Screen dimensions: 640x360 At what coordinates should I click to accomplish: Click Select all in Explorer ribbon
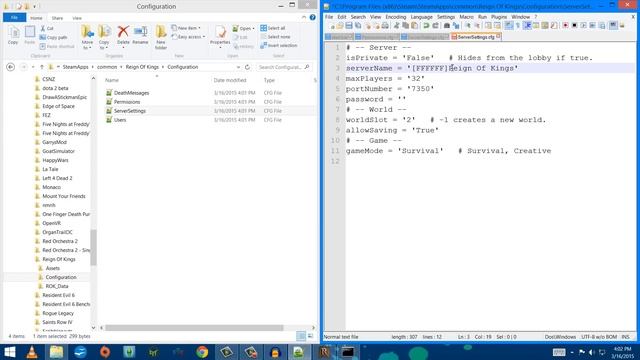(x=273, y=28)
